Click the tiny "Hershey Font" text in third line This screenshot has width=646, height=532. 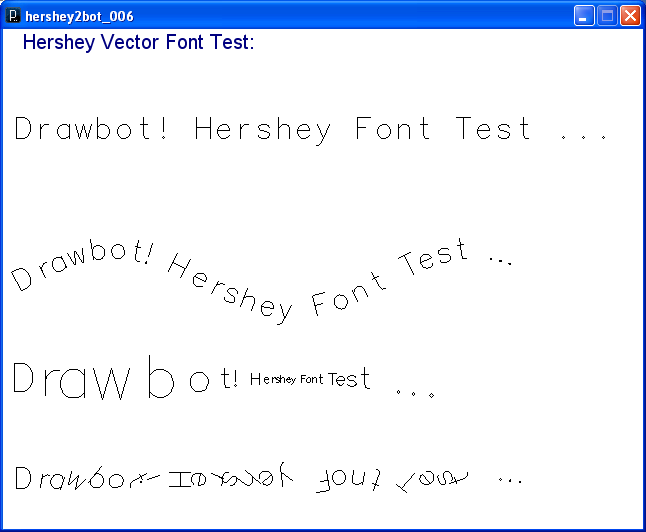click(286, 380)
